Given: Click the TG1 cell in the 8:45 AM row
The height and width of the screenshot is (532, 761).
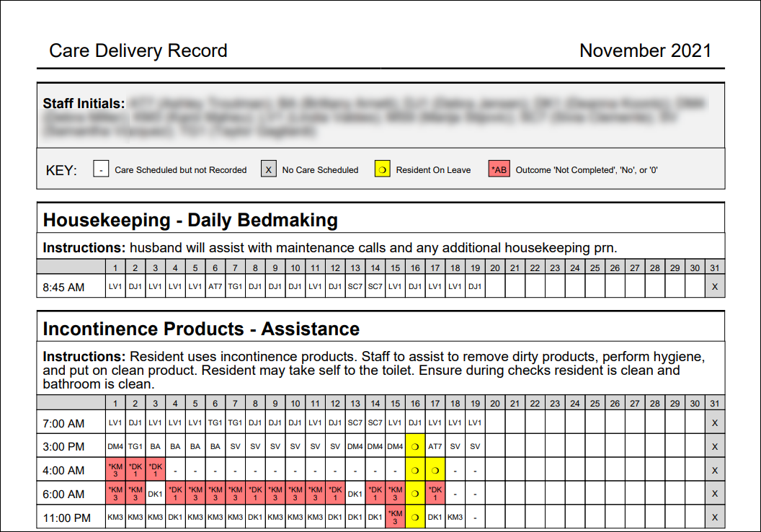Looking at the screenshot, I should [x=235, y=286].
